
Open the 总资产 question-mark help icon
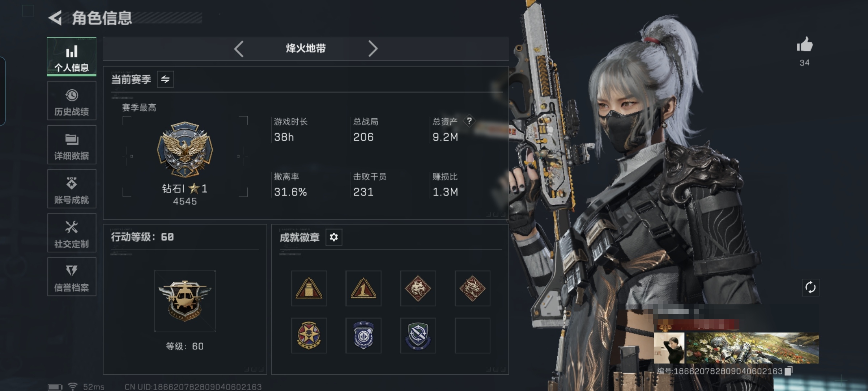[469, 121]
